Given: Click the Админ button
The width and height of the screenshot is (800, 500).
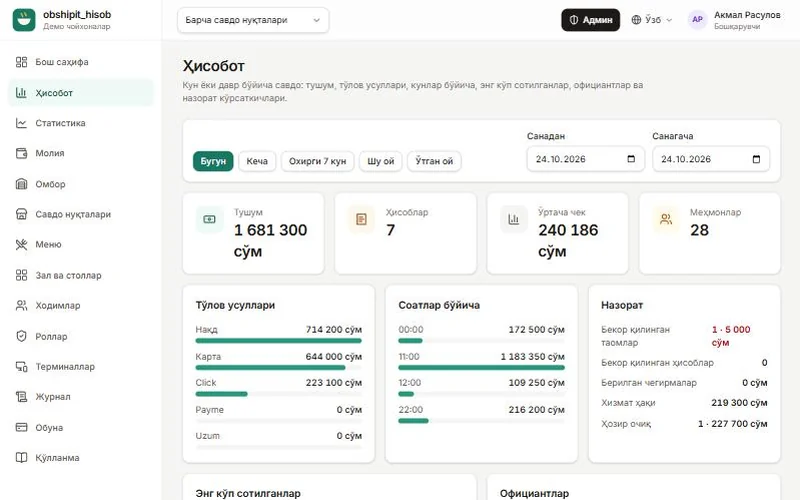Looking at the screenshot, I should (x=590, y=20).
